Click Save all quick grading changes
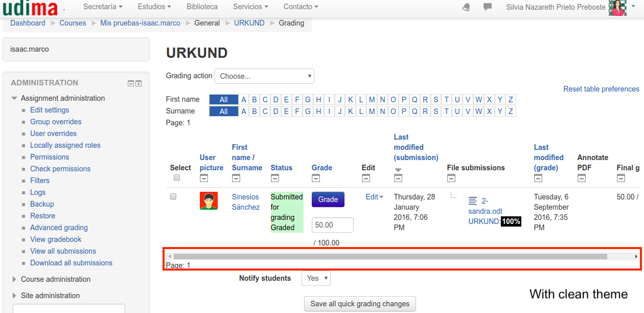This screenshot has height=313, width=644. pyautogui.click(x=360, y=304)
